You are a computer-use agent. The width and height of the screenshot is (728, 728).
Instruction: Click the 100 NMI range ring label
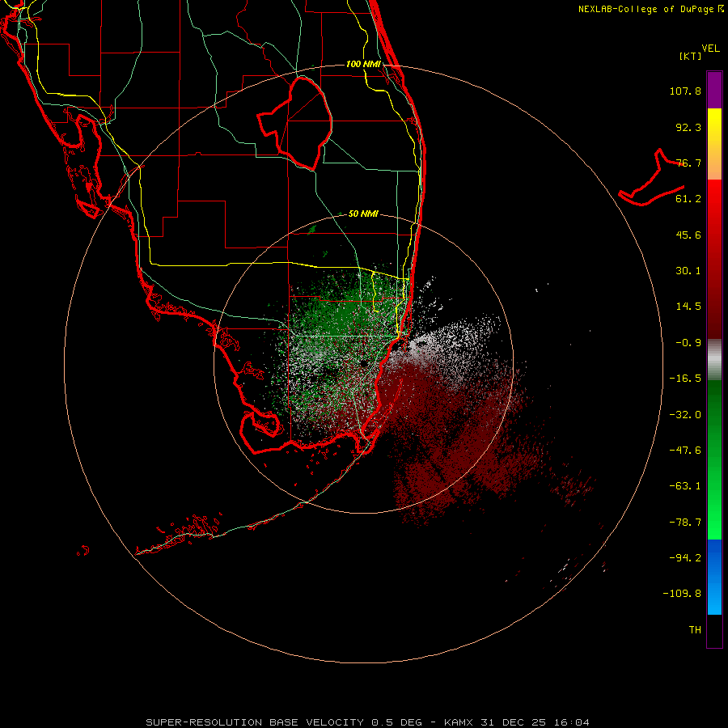pyautogui.click(x=363, y=64)
